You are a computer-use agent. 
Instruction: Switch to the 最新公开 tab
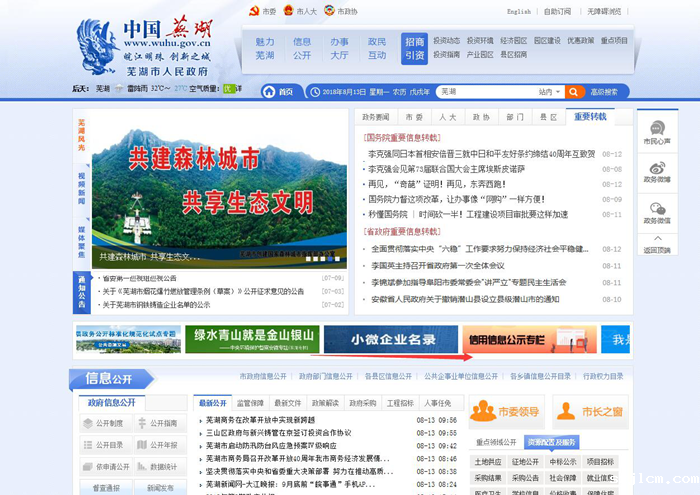point(212,403)
